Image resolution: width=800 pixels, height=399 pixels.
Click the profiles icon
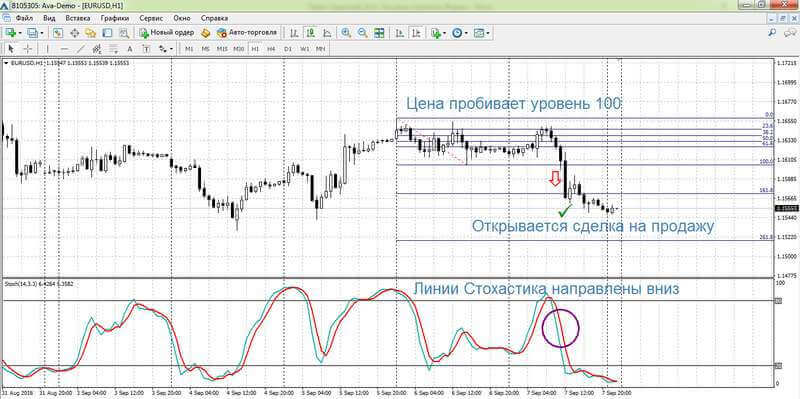click(x=32, y=33)
